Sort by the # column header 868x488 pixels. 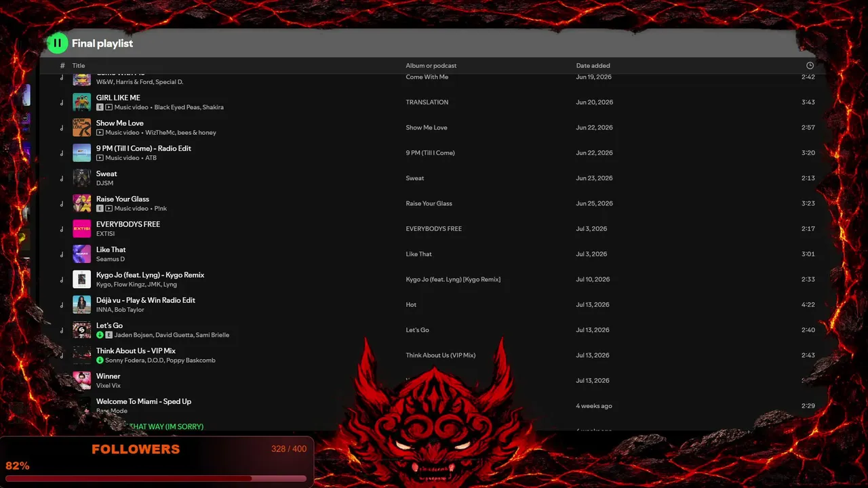pyautogui.click(x=62, y=66)
